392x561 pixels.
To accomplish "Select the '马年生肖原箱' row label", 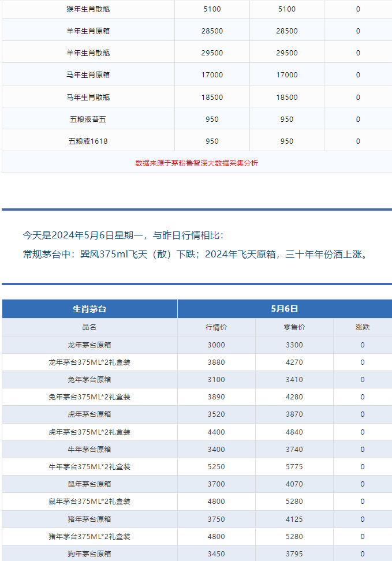I will coord(88,75).
